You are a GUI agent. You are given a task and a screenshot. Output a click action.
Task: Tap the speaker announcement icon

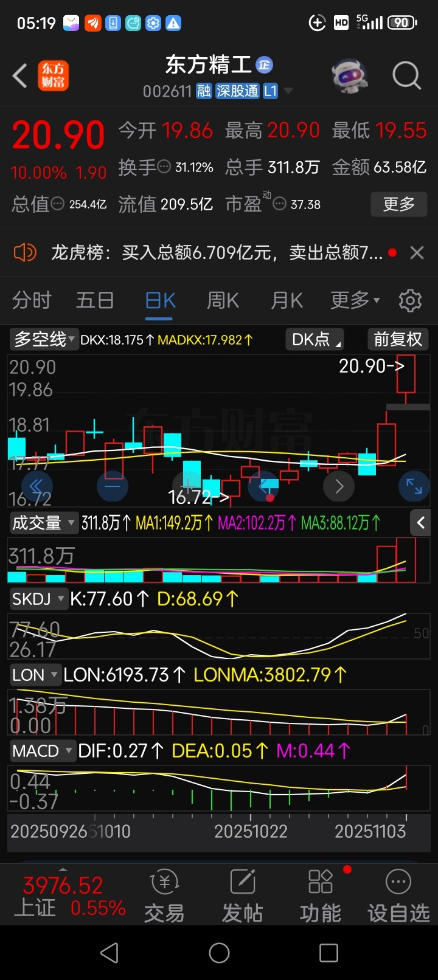coord(25,252)
